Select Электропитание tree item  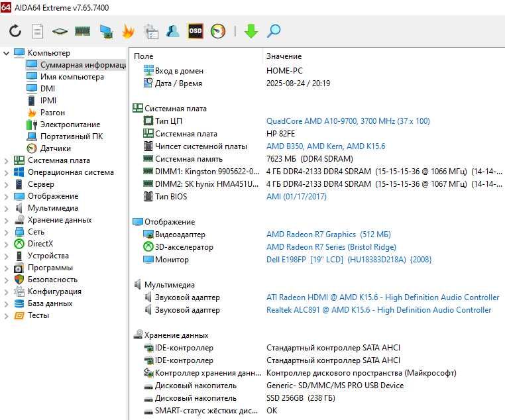(64, 125)
